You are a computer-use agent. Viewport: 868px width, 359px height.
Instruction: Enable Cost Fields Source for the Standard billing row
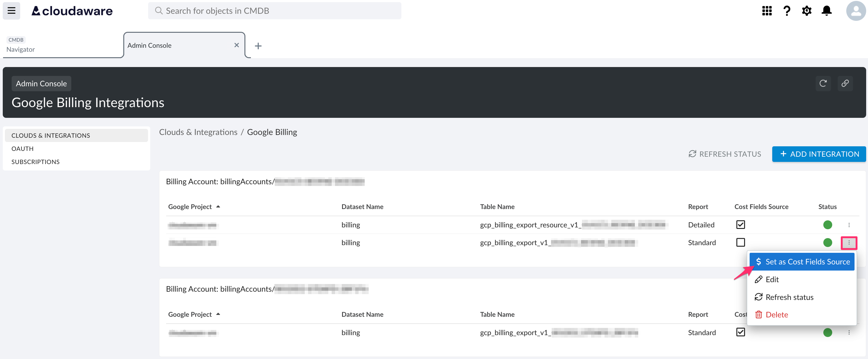[x=740, y=242]
